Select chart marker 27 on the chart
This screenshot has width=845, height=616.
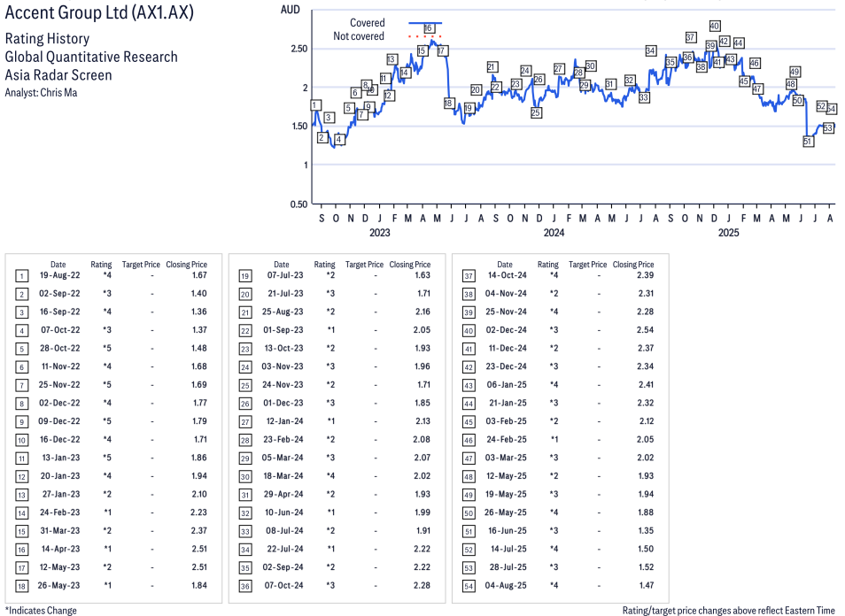[559, 69]
